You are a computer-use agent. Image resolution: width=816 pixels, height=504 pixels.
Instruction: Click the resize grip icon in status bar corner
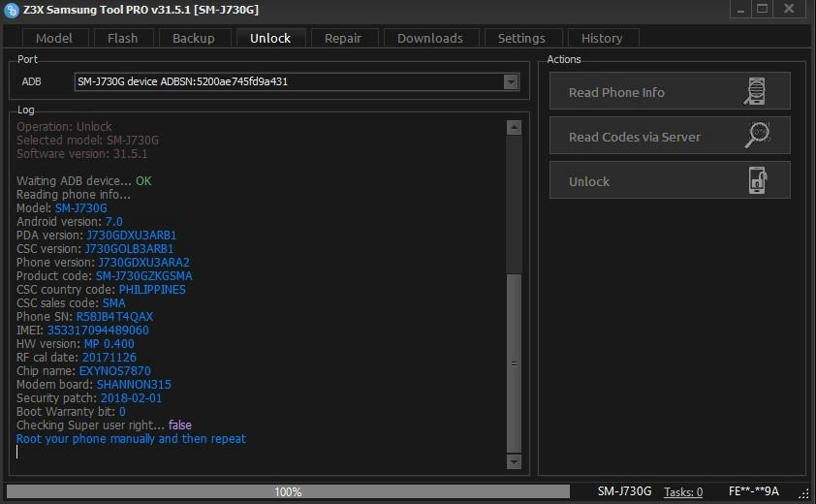[x=804, y=493]
